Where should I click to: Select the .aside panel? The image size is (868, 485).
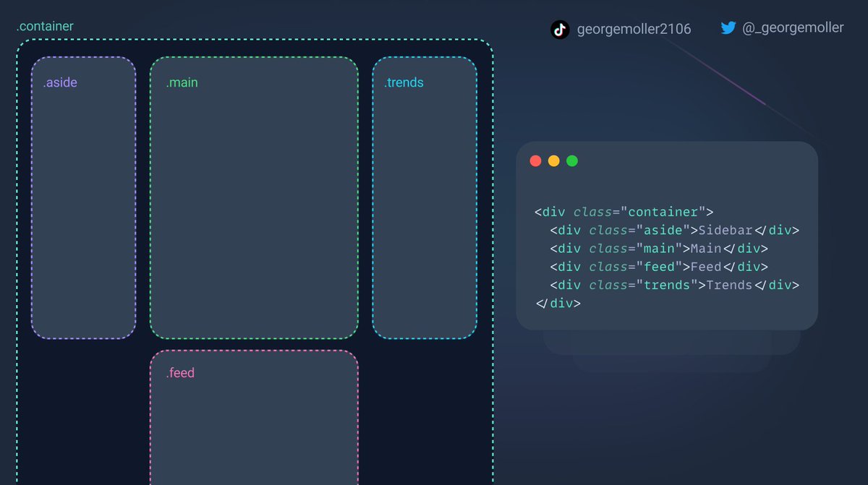(x=82, y=195)
